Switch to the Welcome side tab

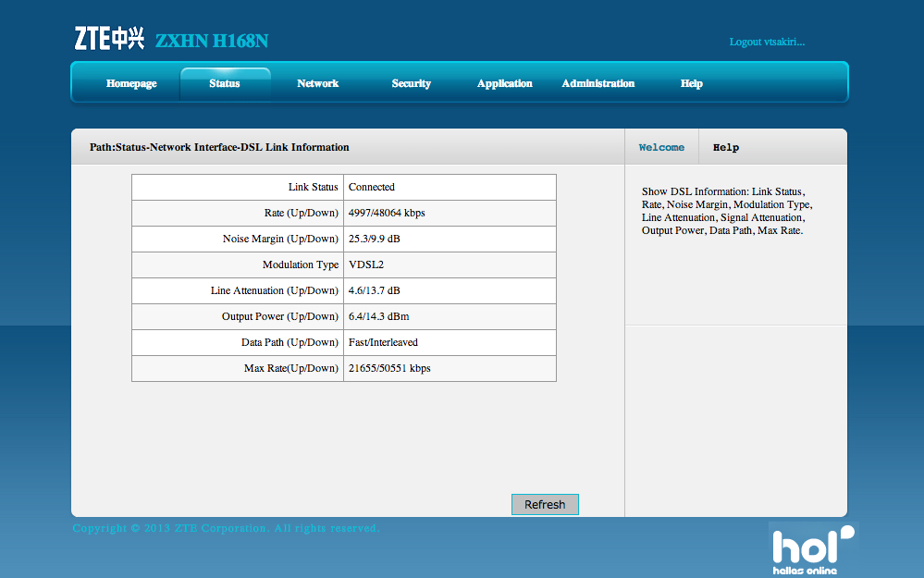(661, 147)
